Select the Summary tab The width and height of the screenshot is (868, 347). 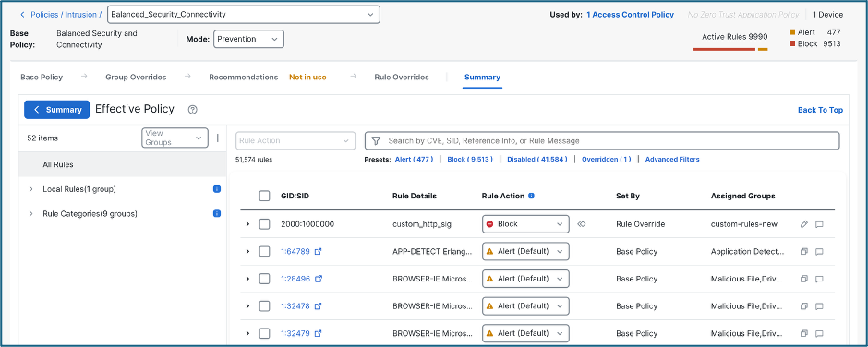[482, 77]
